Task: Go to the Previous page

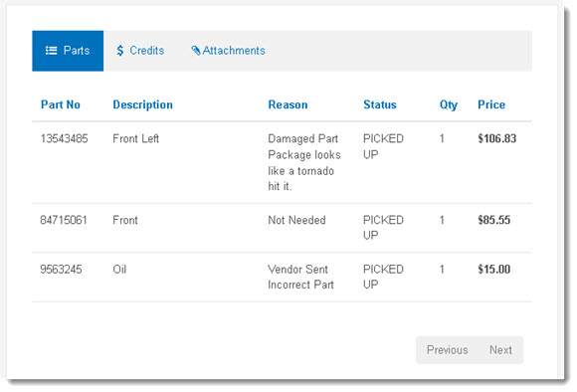Action: (x=447, y=349)
